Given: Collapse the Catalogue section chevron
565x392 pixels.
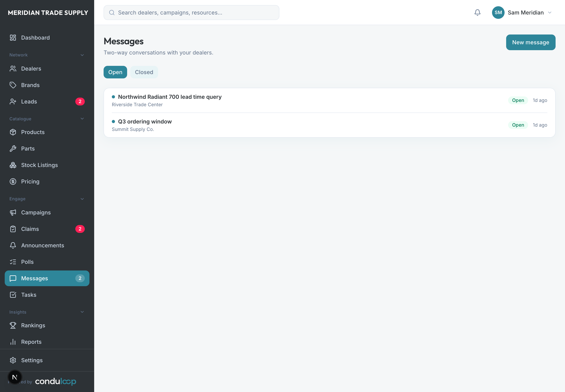Looking at the screenshot, I should coord(82,119).
